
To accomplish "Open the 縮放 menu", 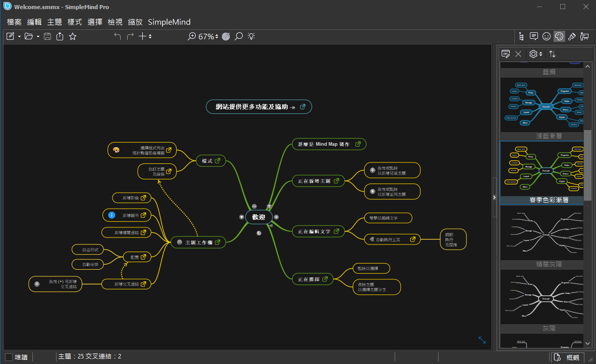I will pos(135,22).
